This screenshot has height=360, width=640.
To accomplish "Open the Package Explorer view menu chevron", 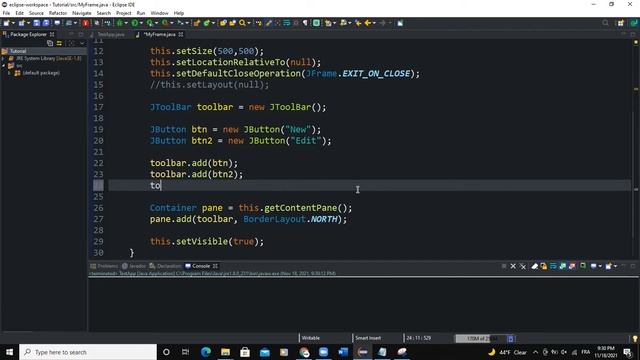I will (82, 43).
